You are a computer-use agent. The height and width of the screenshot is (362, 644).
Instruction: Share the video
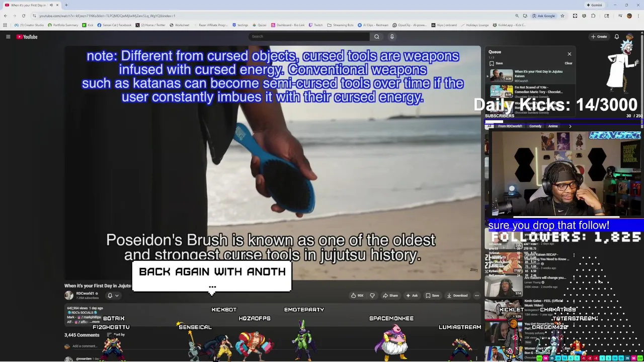coord(390,296)
